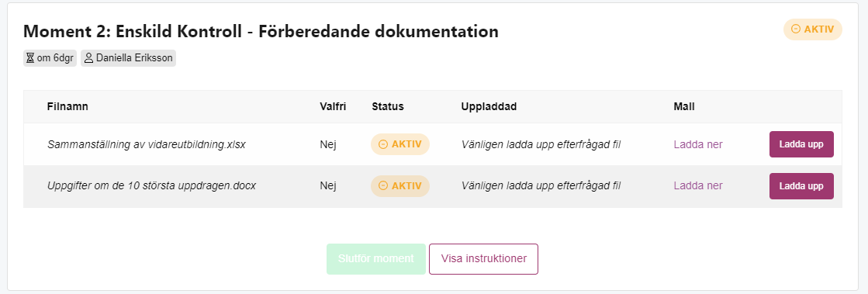Click the Slutför moment button

(x=376, y=258)
